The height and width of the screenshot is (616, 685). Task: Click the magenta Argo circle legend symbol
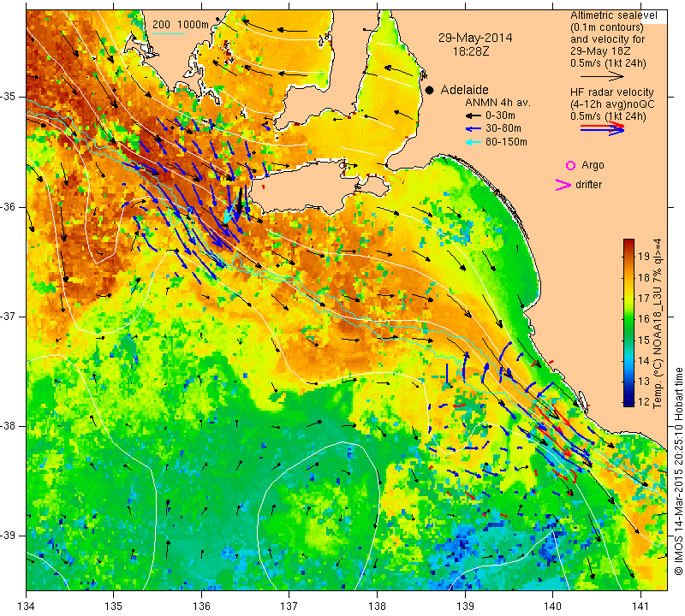[x=570, y=165]
